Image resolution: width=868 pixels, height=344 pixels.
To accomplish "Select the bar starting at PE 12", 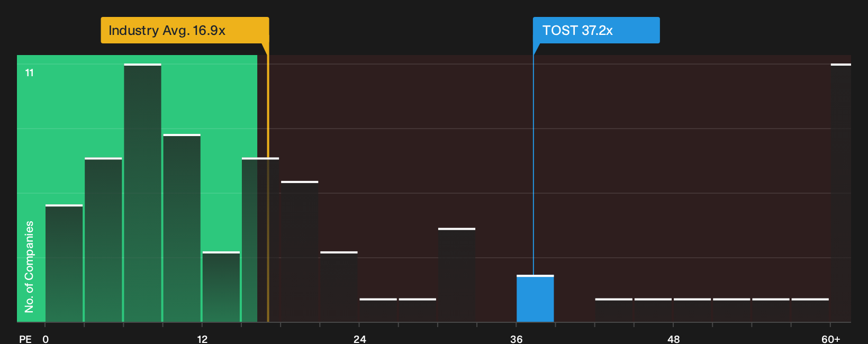I will point(221,287).
